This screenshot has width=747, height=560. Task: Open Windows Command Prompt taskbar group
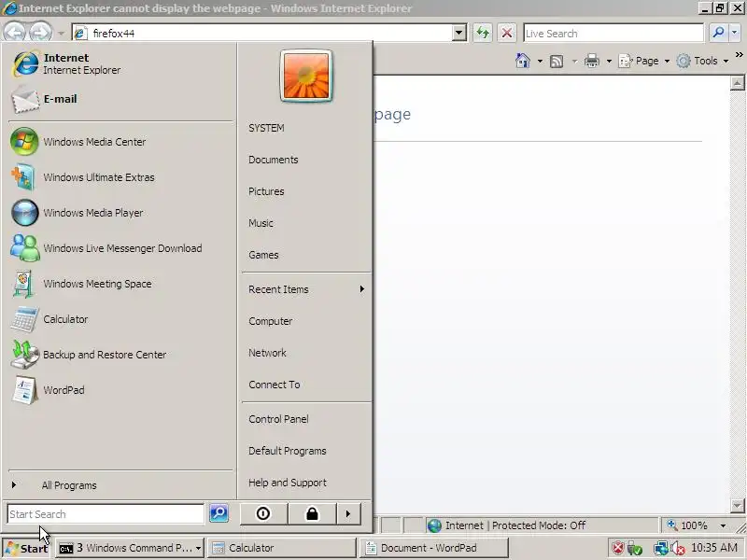[x=130, y=548]
